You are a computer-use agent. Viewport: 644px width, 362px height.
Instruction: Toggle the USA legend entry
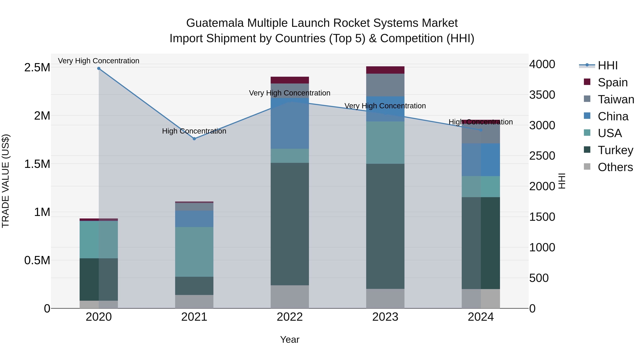603,133
